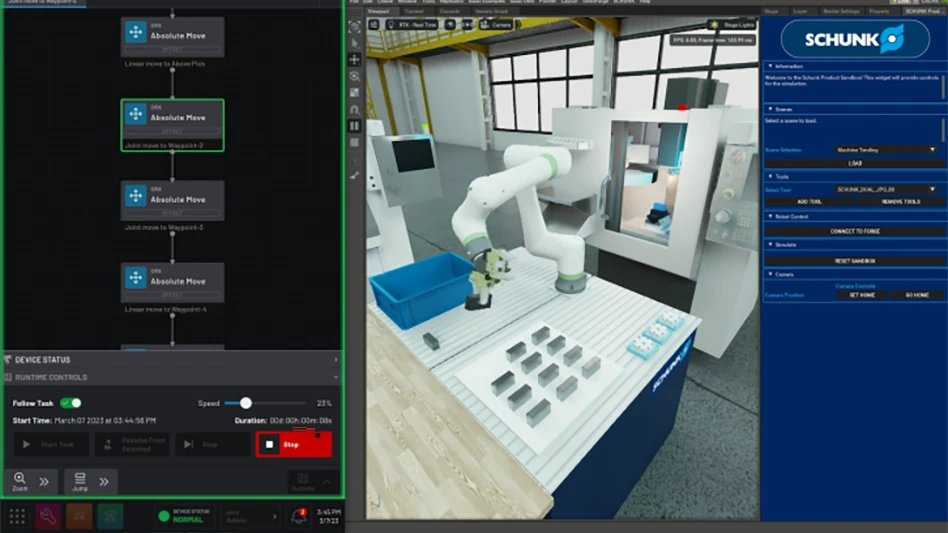The height and width of the screenshot is (533, 948).
Task: Click the Zoom magnifier icon
Action: (x=20, y=480)
